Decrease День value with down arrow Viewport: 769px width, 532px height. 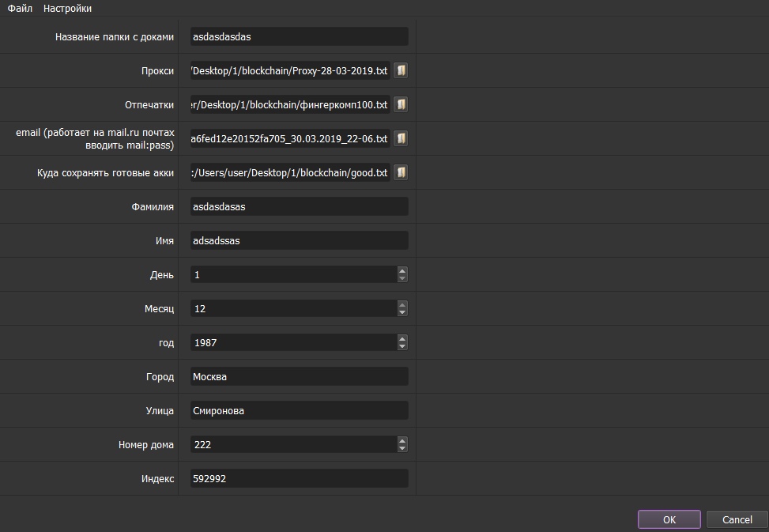(402, 278)
